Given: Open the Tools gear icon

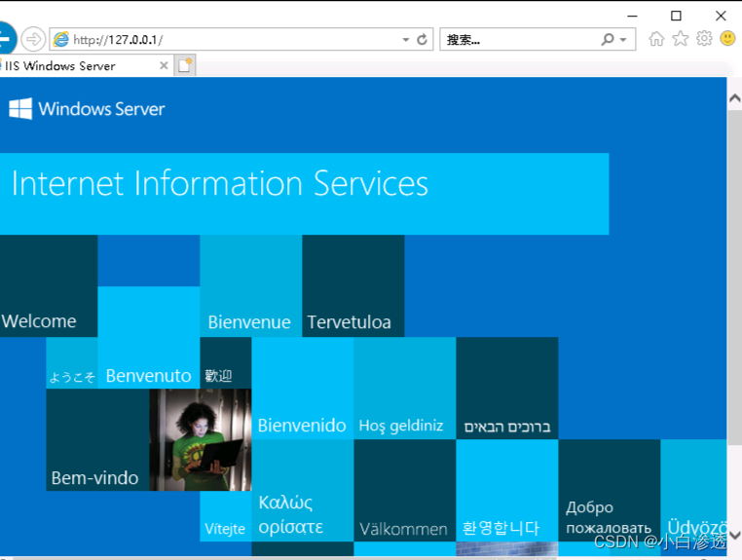Looking at the screenshot, I should [704, 38].
